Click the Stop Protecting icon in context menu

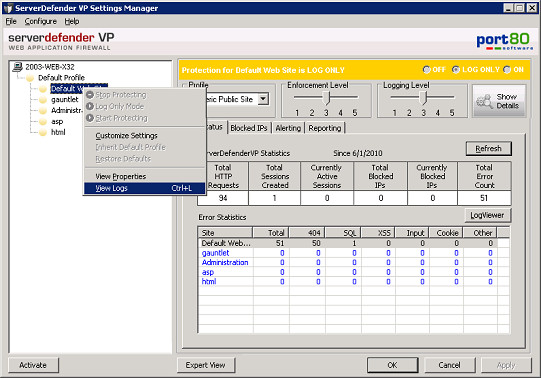[90, 94]
